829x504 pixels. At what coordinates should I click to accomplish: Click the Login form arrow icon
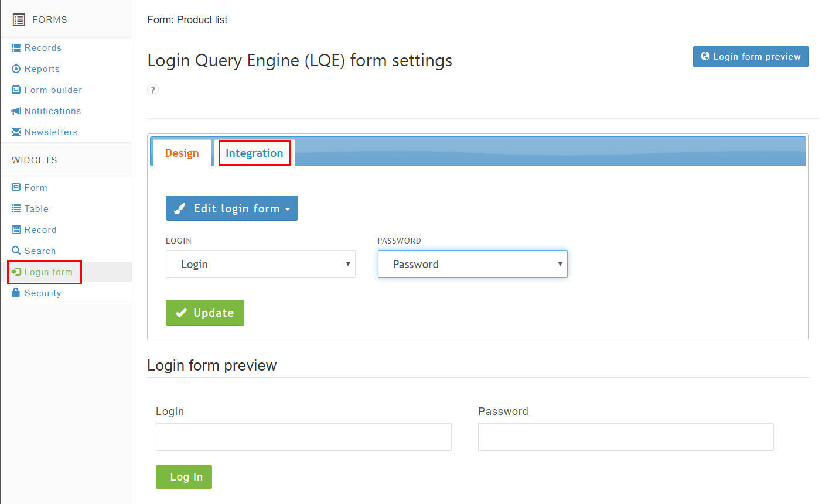click(x=16, y=272)
